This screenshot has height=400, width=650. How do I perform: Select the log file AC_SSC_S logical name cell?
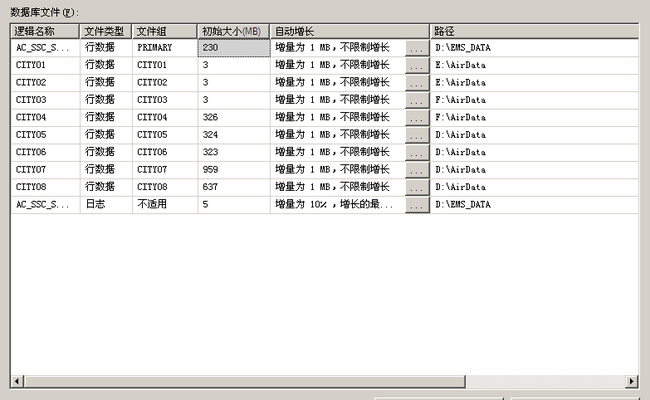tap(45, 204)
